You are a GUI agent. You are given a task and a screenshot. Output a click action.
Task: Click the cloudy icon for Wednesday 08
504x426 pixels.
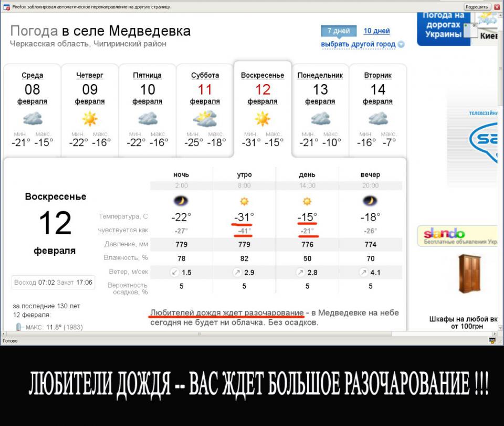click(33, 119)
